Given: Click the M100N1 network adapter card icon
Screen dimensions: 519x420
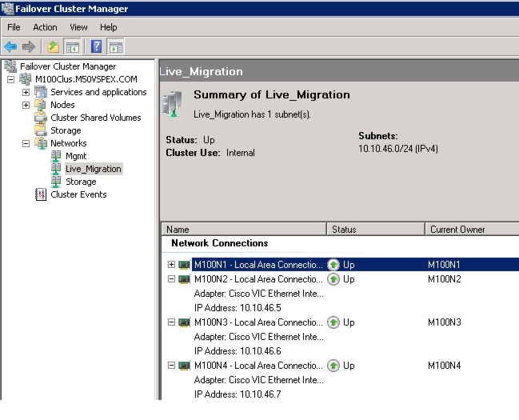Looking at the screenshot, I should 184,265.
